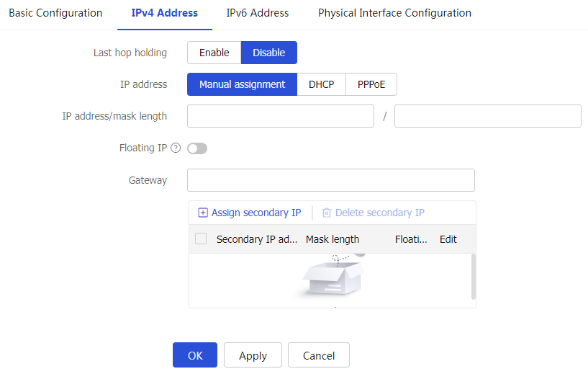Select DHCP IP address mode
The image size is (588, 374).
pos(322,84)
